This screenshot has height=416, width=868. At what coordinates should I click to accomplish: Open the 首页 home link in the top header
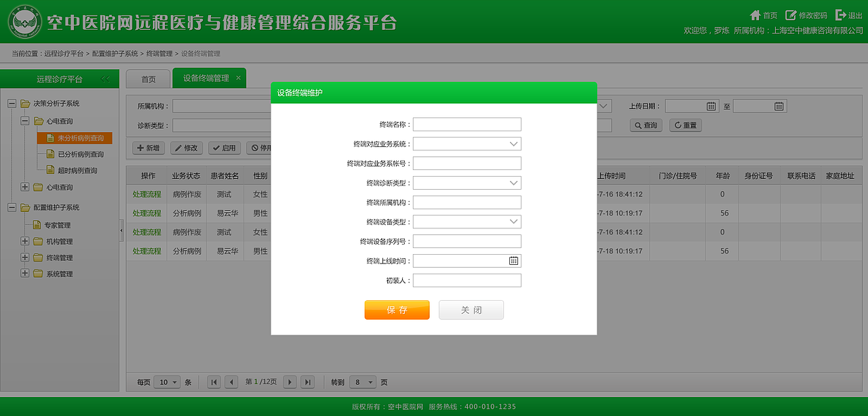764,15
